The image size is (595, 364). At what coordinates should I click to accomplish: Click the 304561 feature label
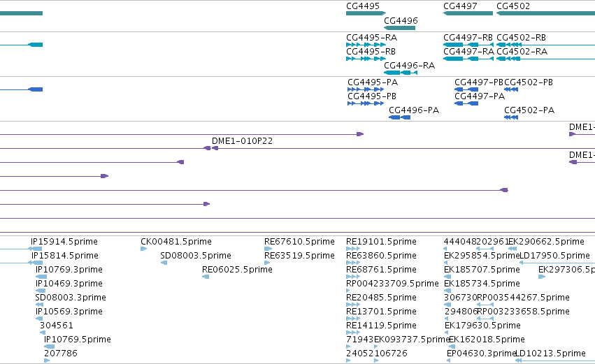tap(57, 326)
